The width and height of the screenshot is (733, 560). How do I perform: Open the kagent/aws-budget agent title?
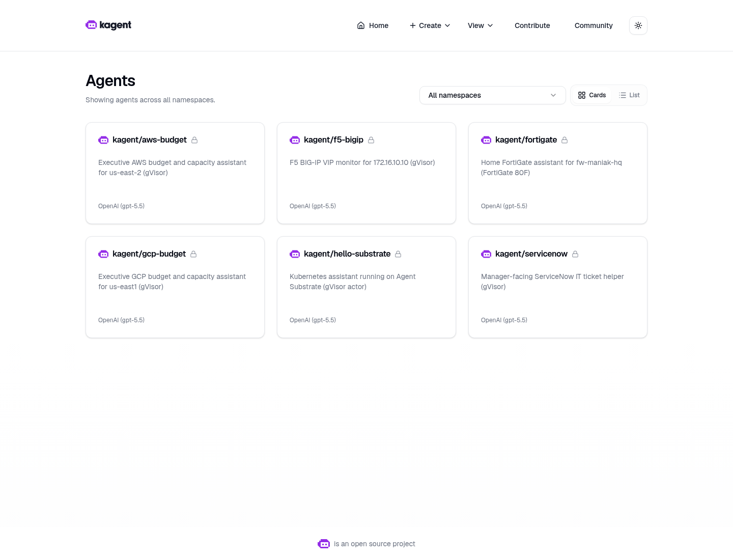[x=150, y=140]
